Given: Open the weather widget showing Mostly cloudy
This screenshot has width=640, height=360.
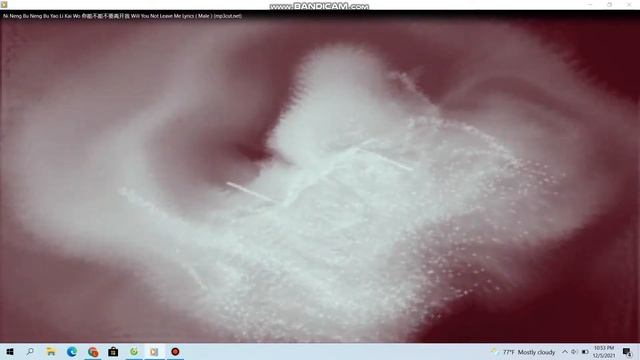Looking at the screenshot, I should pos(524,352).
